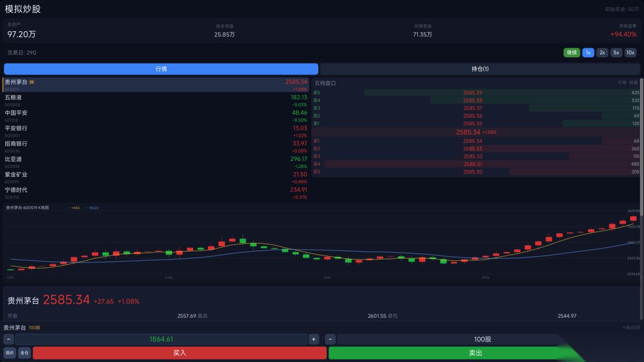Image resolution: width=644 pixels, height=362 pixels.
Task: Click the 买4 price 2585.31
Action: pyautogui.click(x=472, y=164)
